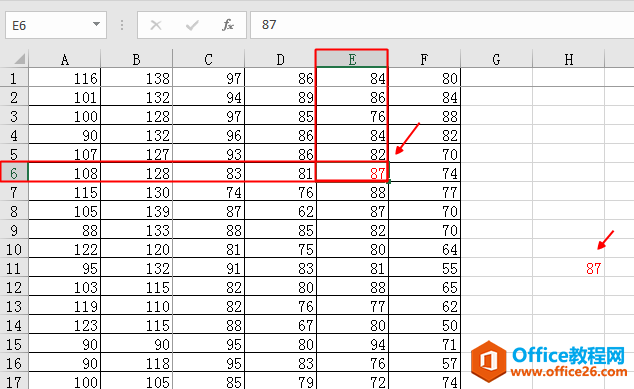Click cell A1 containing 116
Screen dimensions: 634x389
64,78
